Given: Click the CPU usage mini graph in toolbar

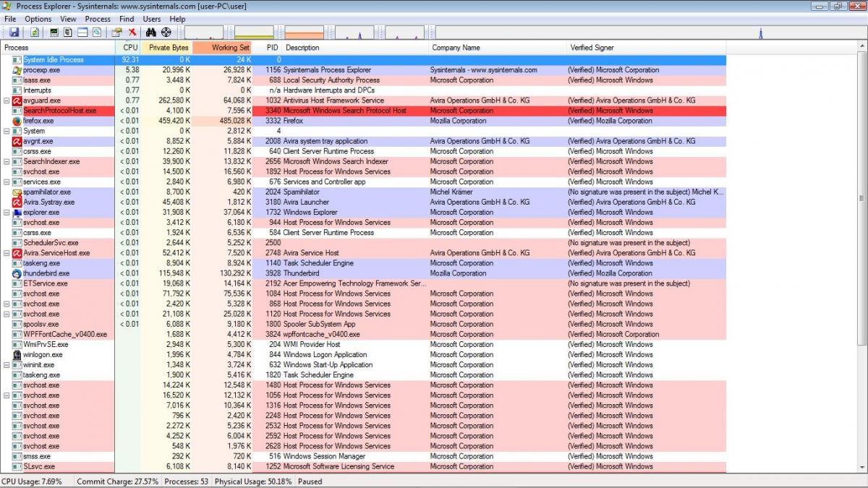Looking at the screenshot, I should click(x=205, y=33).
